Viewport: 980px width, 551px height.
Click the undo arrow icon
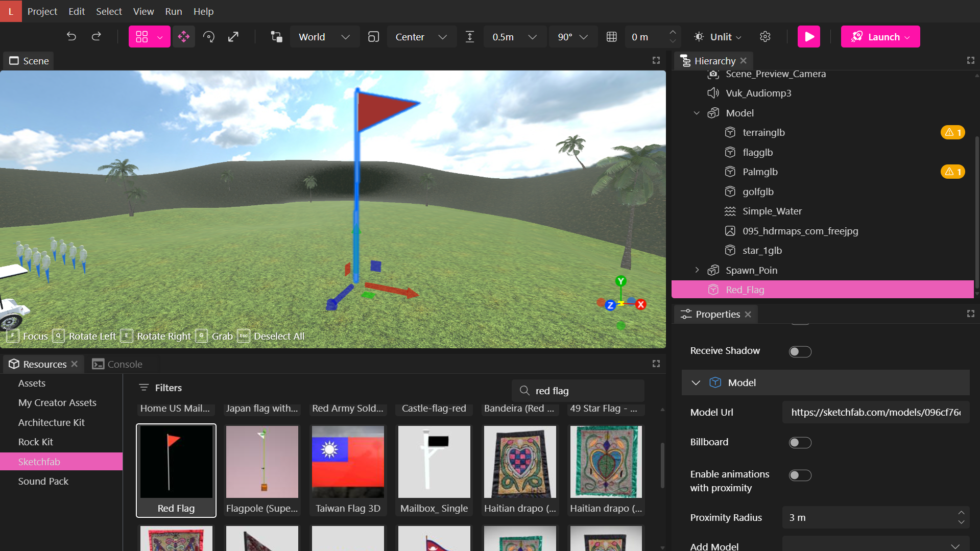pos(71,37)
